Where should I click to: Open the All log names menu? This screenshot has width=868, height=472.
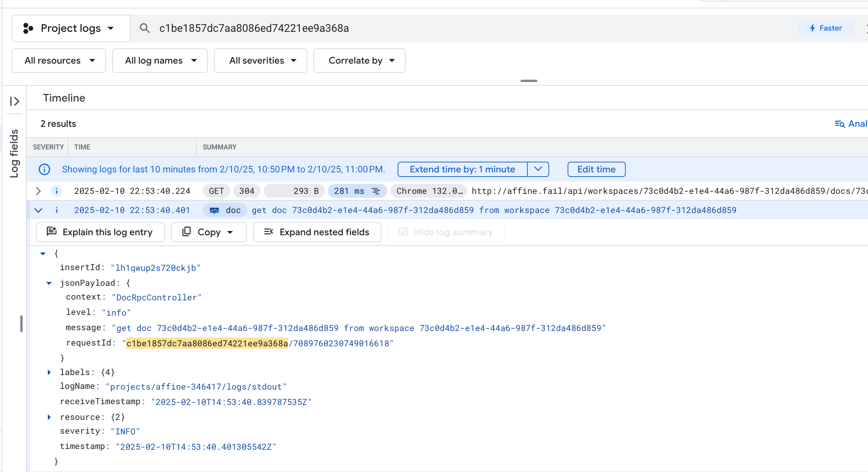pos(160,61)
